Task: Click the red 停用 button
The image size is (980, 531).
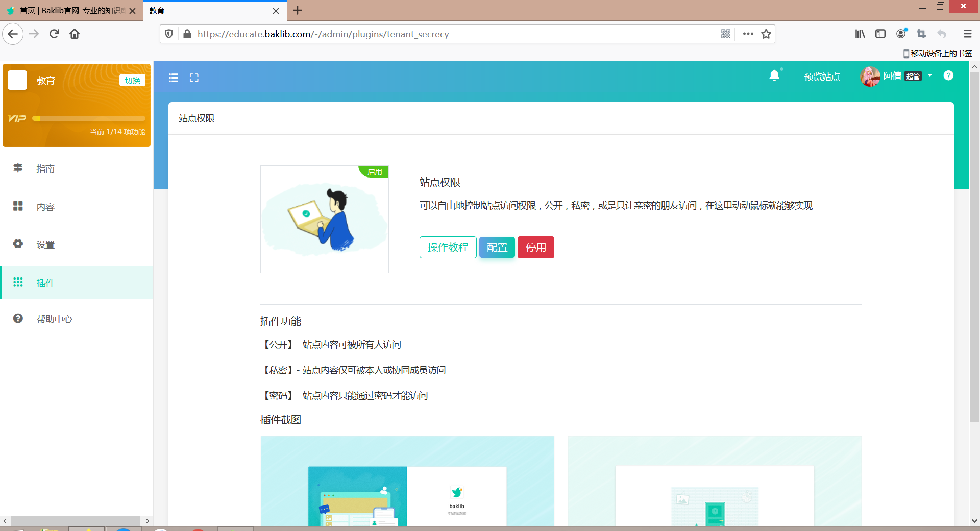Action: 535,247
